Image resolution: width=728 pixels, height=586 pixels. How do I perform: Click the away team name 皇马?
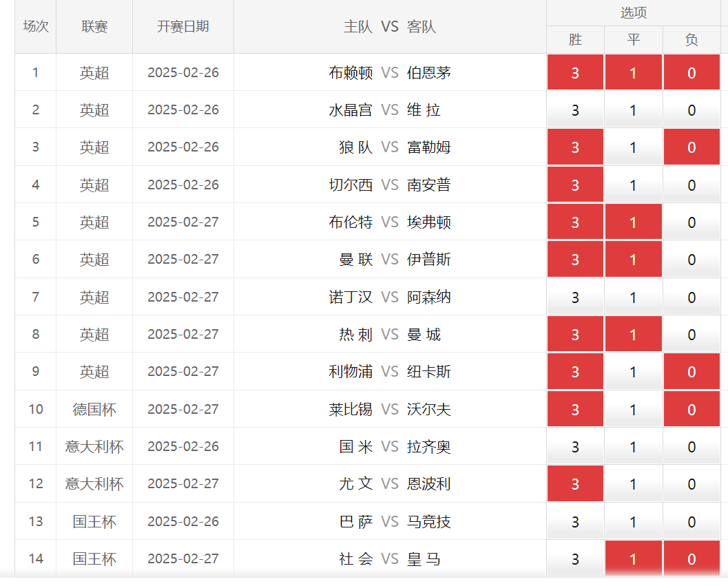tap(424, 559)
